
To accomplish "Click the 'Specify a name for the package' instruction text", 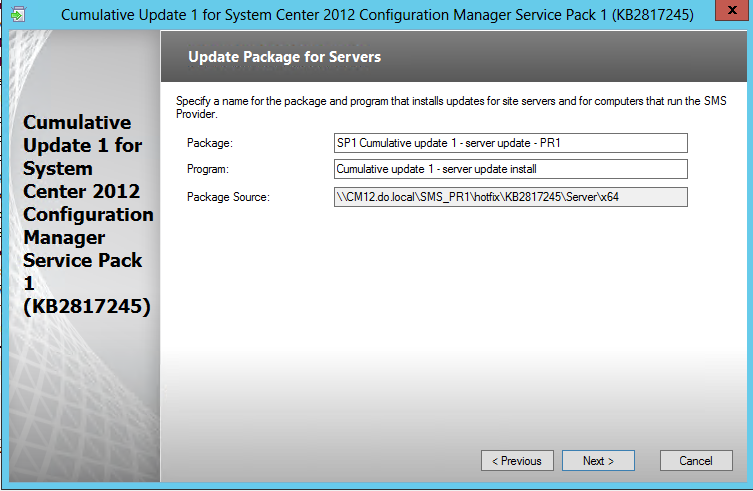I will pos(451,107).
